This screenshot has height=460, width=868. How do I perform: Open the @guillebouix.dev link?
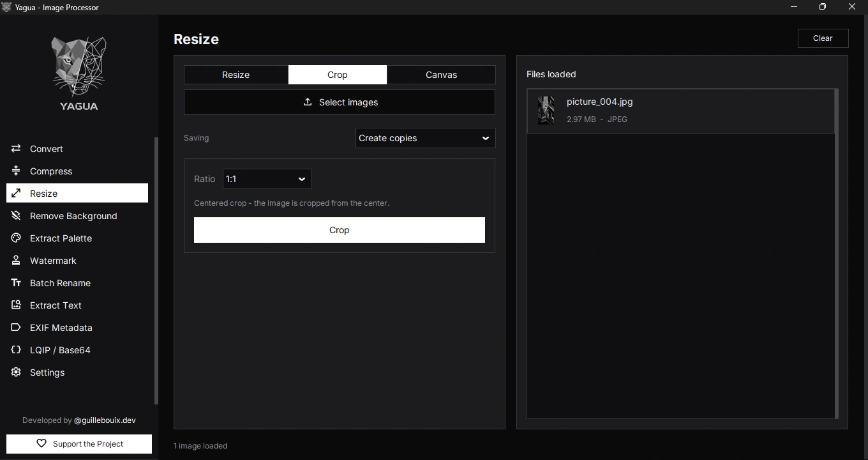click(x=105, y=420)
